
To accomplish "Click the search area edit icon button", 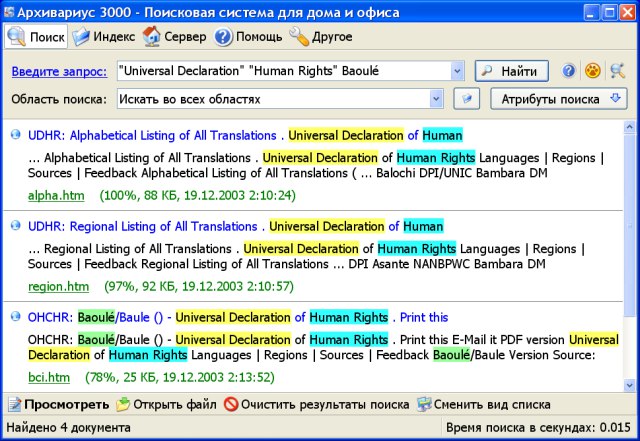I will (467, 99).
